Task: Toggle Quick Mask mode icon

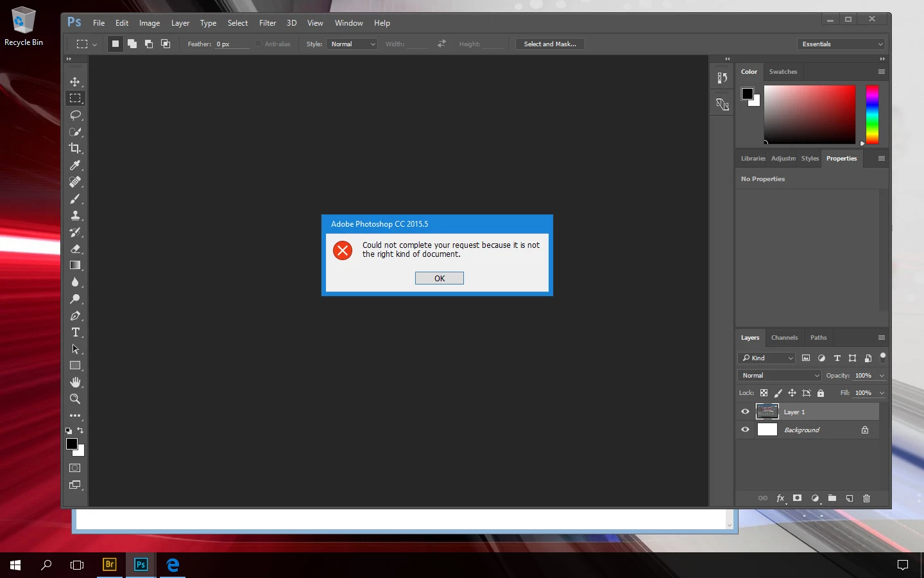Action: [75, 468]
